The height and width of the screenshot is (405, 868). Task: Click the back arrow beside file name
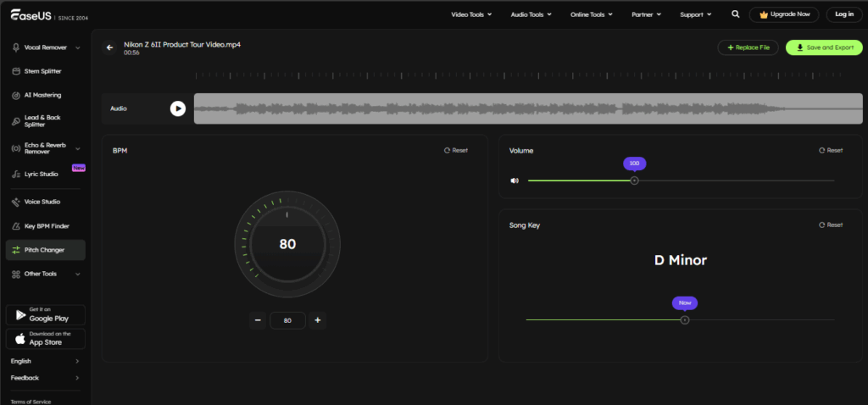coord(109,47)
